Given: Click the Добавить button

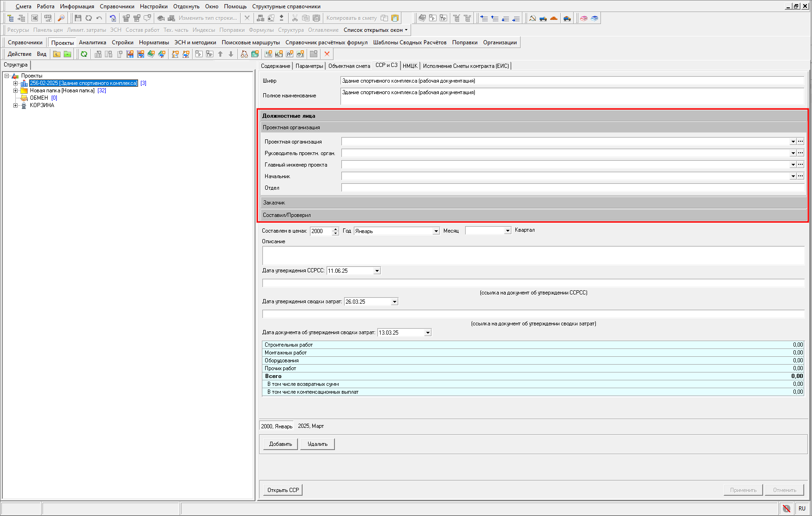Looking at the screenshot, I should click(x=280, y=444).
